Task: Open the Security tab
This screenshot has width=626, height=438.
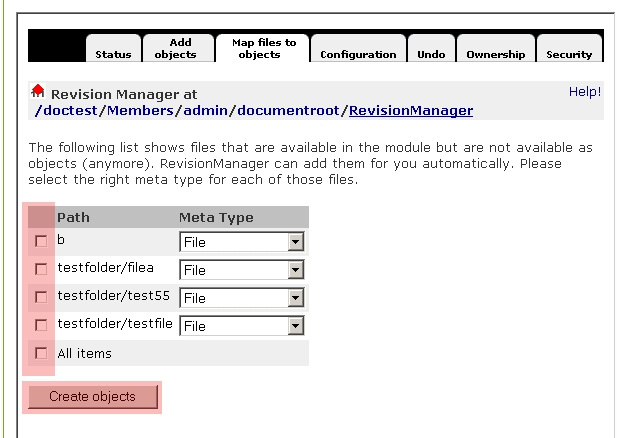Action: (568, 54)
